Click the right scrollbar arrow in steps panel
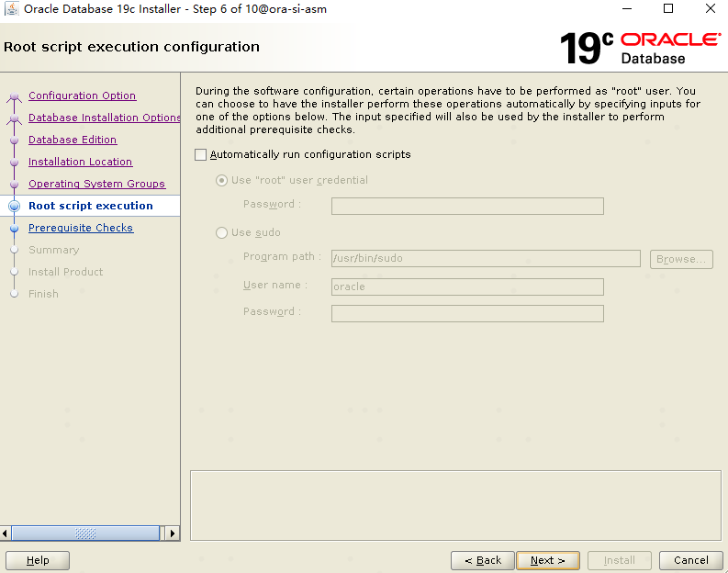This screenshot has width=728, height=573. 173,534
